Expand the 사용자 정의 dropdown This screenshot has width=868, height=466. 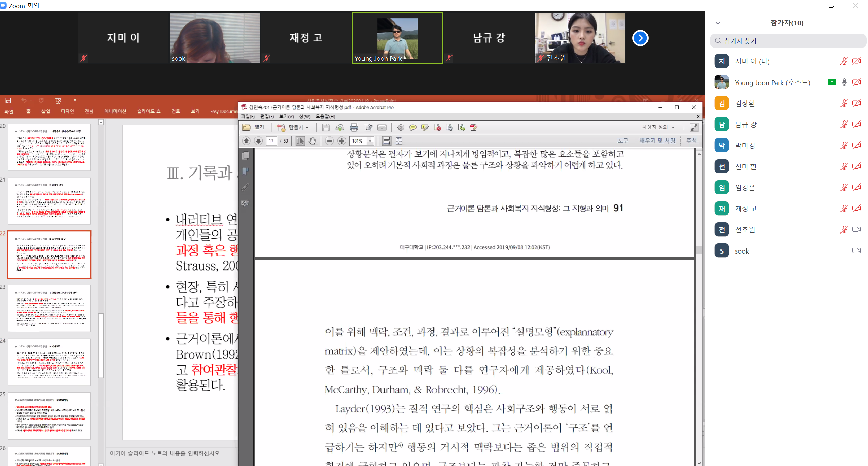point(673,127)
